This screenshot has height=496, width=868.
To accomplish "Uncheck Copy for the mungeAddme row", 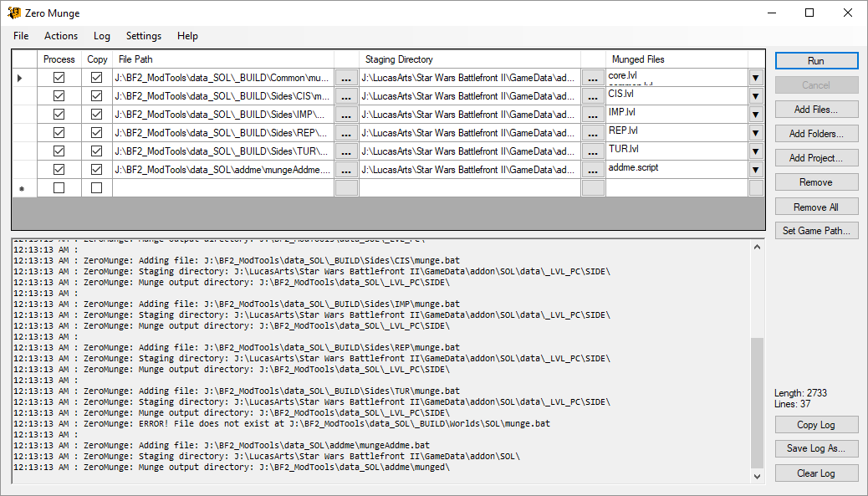I will [x=96, y=170].
